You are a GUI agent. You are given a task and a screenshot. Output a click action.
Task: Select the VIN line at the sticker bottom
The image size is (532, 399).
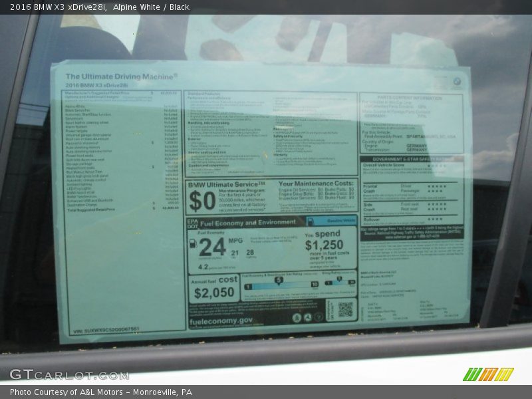[106, 330]
